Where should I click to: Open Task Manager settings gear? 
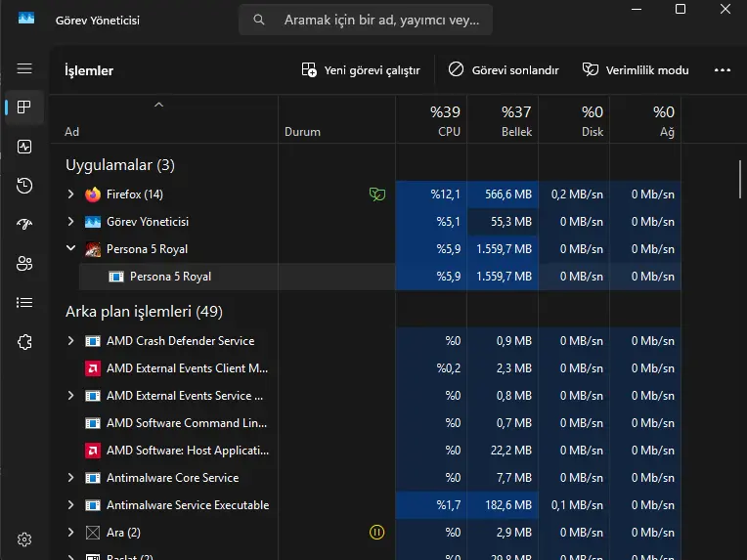pos(24,539)
